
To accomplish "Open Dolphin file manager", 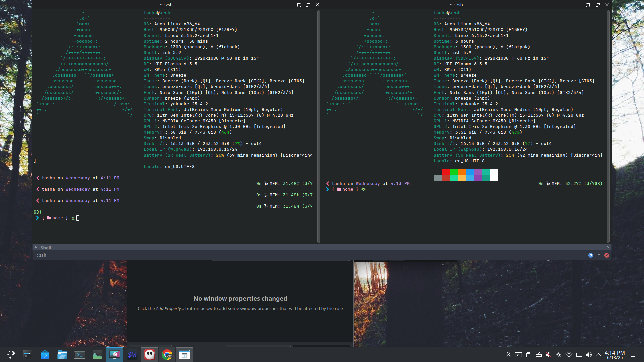I will coord(62,355).
